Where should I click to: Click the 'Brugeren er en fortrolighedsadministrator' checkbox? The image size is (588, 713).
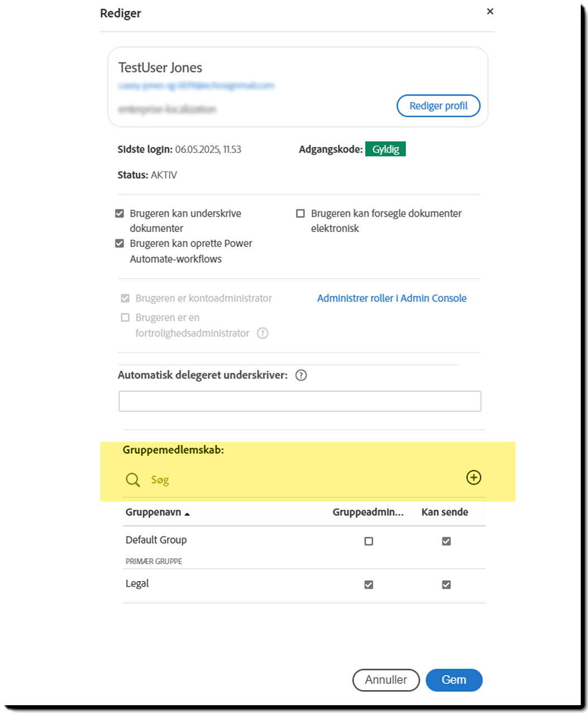pos(125,317)
